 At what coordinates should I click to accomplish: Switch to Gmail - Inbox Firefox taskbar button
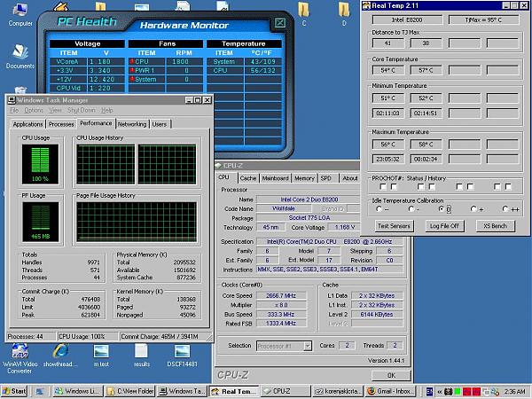pyautogui.click(x=390, y=391)
